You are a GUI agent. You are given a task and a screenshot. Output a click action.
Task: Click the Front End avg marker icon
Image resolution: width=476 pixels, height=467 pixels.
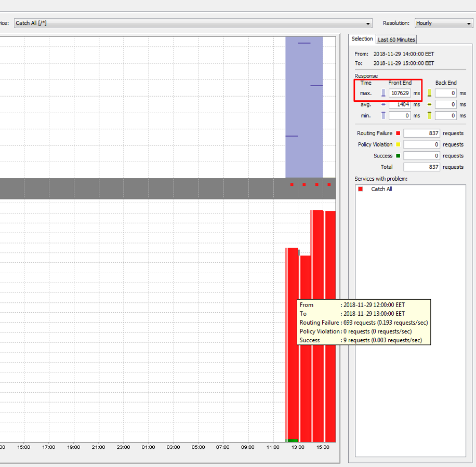(x=384, y=104)
